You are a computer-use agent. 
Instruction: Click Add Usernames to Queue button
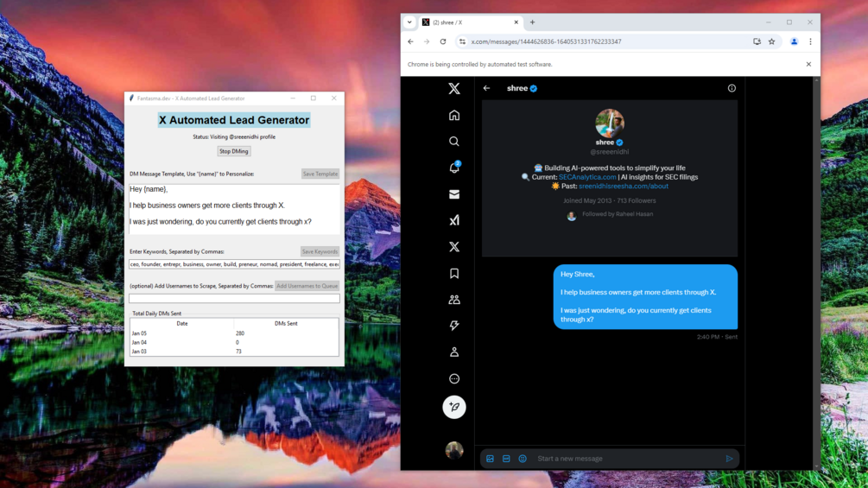pyautogui.click(x=307, y=286)
